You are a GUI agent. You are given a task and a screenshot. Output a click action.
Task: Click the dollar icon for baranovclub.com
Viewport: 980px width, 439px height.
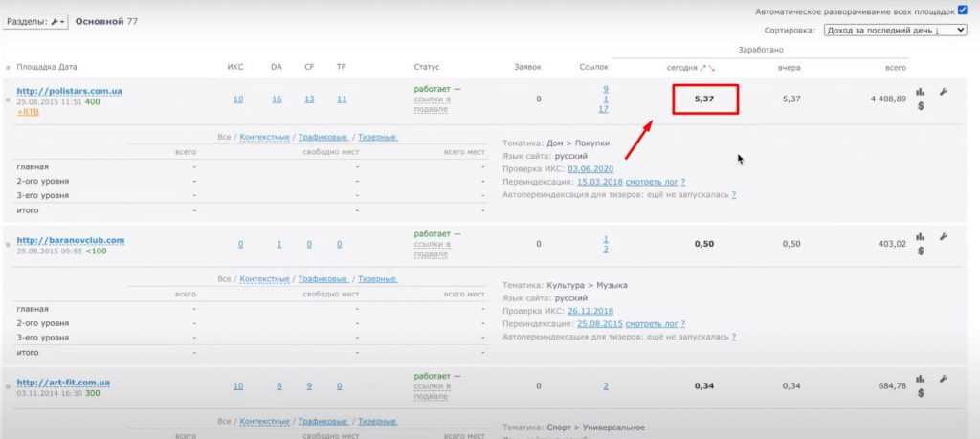(x=921, y=252)
